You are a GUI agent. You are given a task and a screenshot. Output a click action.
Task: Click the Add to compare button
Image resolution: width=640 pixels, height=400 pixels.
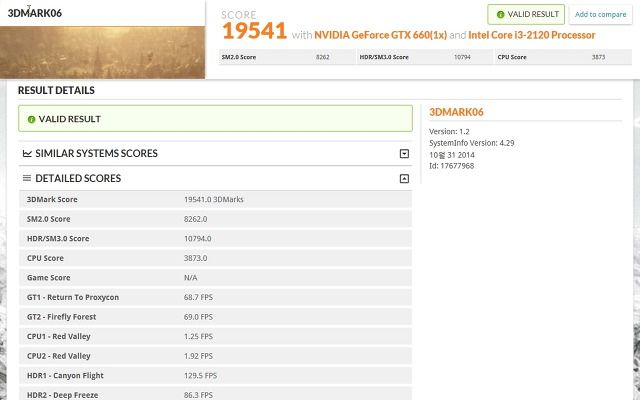point(600,15)
